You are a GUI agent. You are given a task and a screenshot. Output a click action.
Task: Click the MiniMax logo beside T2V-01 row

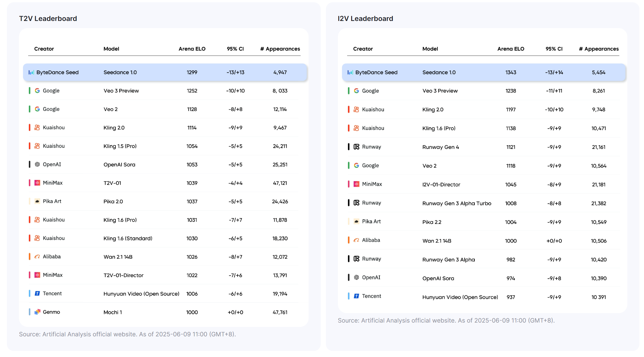[37, 183]
